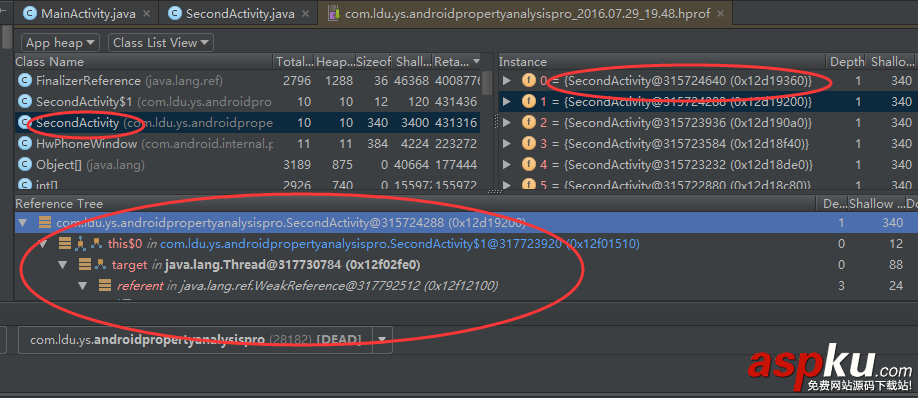The height and width of the screenshot is (398, 918).
Task: Sort by Sizeof column header
Action: pos(374,61)
